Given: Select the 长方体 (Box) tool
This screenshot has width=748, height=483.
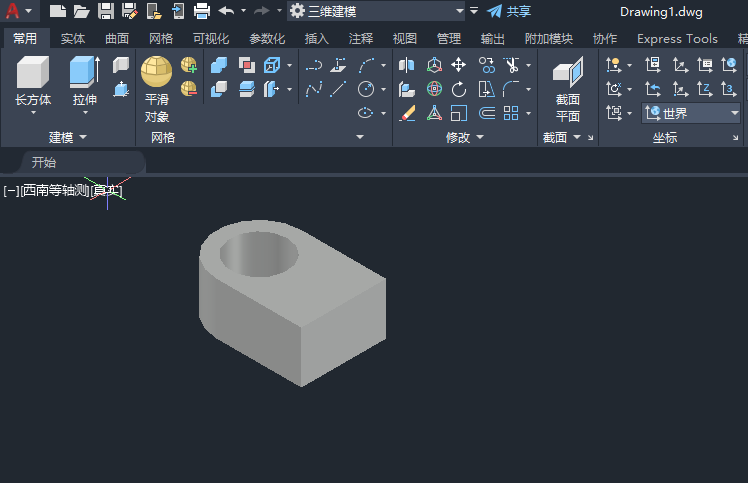Looking at the screenshot, I should [x=32, y=74].
